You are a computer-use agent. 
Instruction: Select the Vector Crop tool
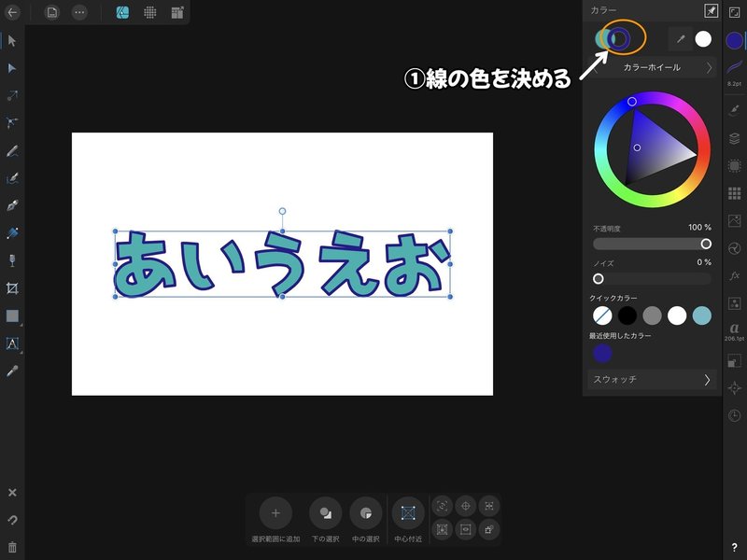point(12,288)
